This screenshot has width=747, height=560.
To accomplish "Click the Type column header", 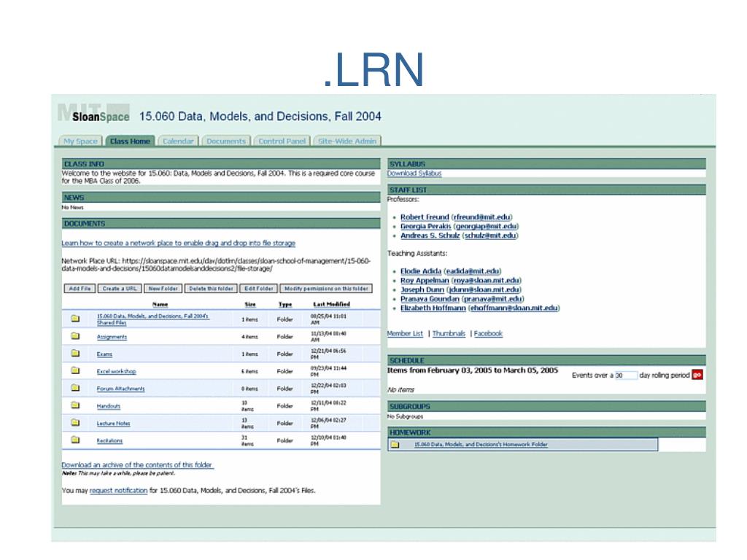I will point(285,304).
